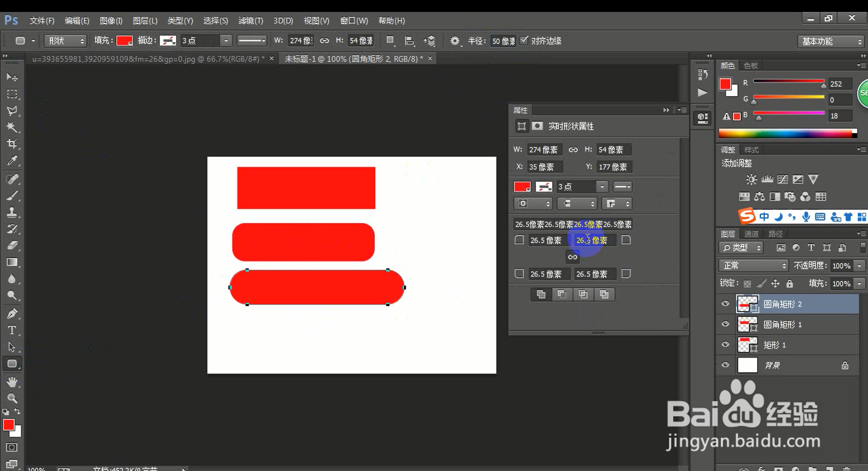The image size is (868, 471).
Task: Select the Zoom tool
Action: pos(12,398)
